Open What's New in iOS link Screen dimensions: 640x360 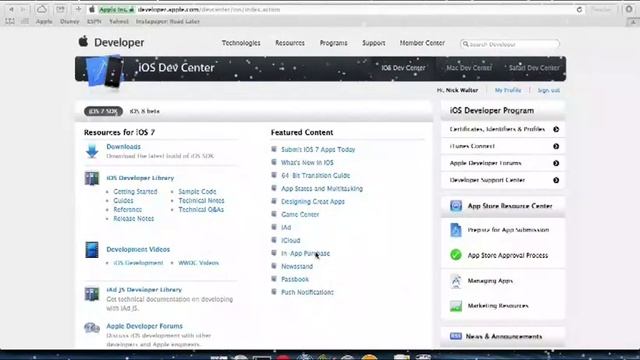click(307, 162)
